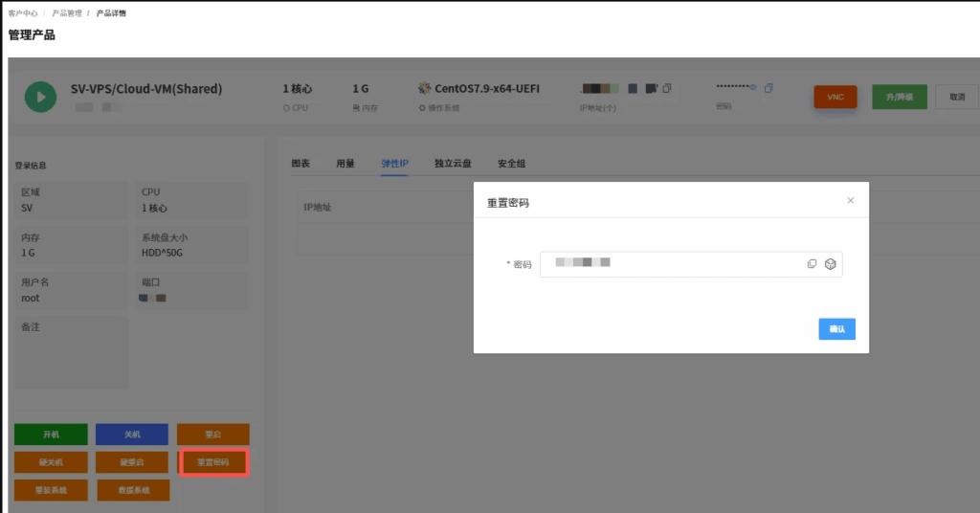The image size is (980, 513).
Task: Go to 客户中心 breadcrumb
Action: click(x=23, y=13)
